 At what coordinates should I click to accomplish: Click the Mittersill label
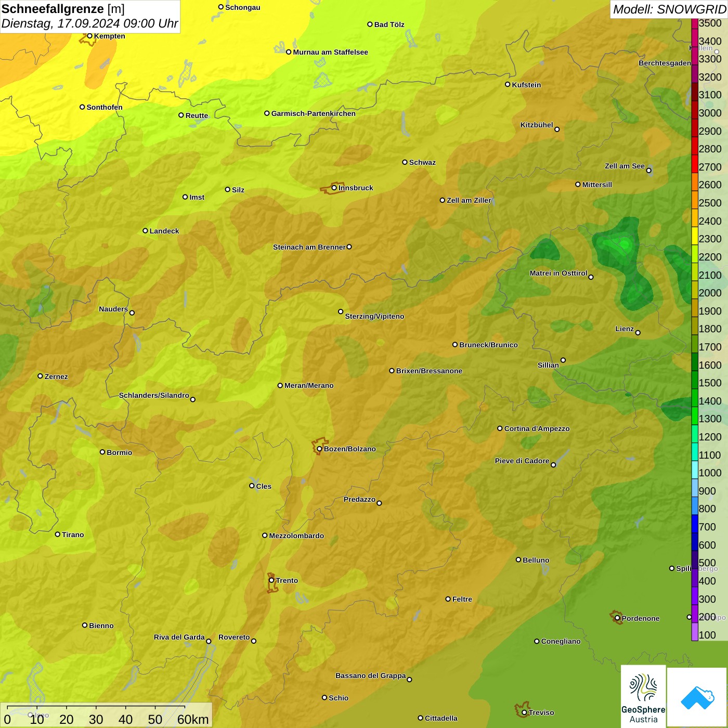pos(597,185)
